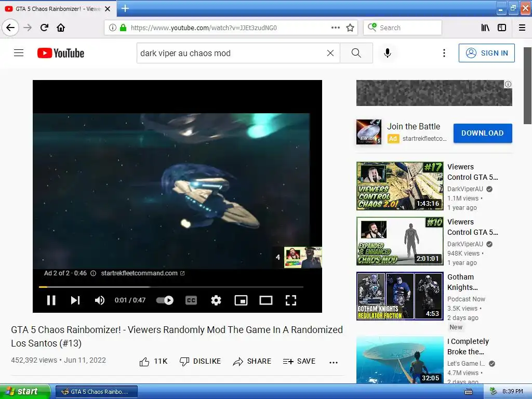Open the browser home page
This screenshot has height=399, width=532.
pos(61,28)
